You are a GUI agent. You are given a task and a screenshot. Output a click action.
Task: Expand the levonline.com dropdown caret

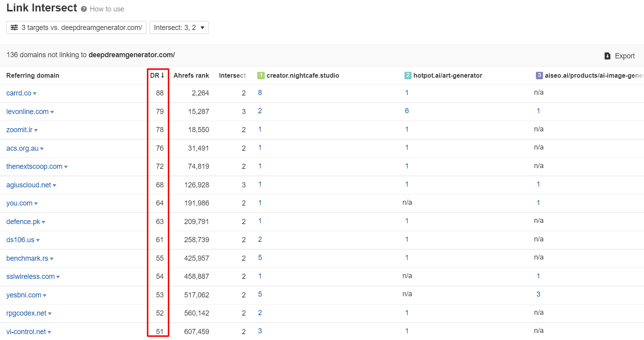[x=52, y=112]
